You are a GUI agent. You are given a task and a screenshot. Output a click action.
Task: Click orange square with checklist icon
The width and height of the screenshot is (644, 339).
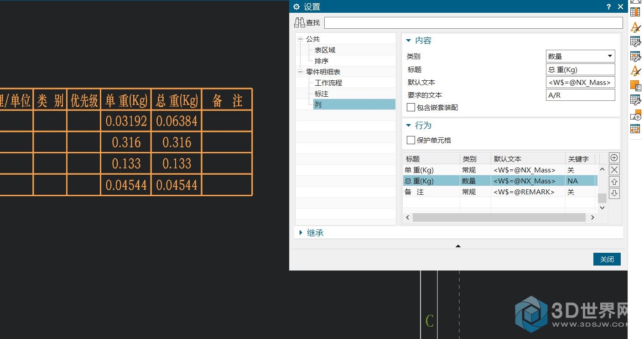tap(635, 85)
